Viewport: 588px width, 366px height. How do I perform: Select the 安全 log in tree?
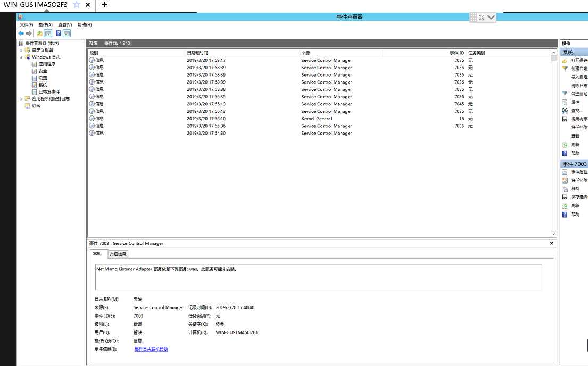tap(43, 71)
